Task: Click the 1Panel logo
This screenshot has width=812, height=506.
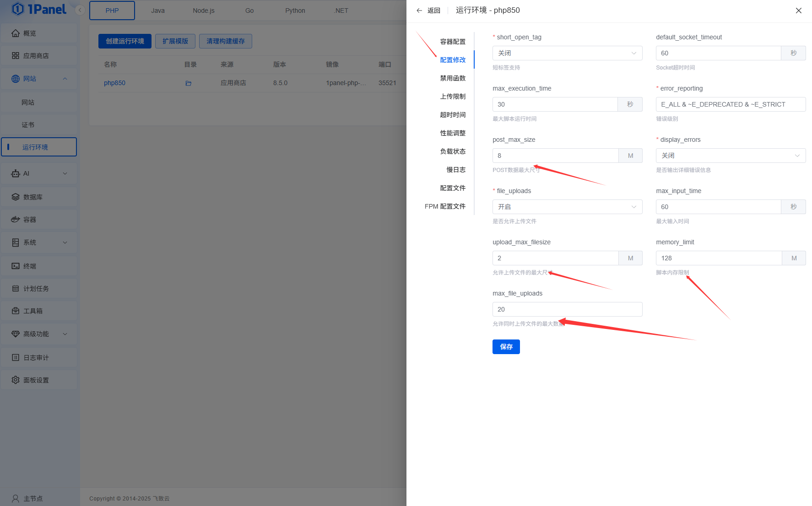Action: pyautogui.click(x=39, y=9)
